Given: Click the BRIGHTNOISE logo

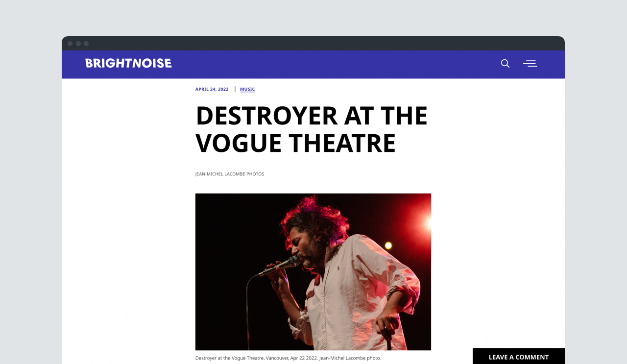Looking at the screenshot, I should point(128,63).
